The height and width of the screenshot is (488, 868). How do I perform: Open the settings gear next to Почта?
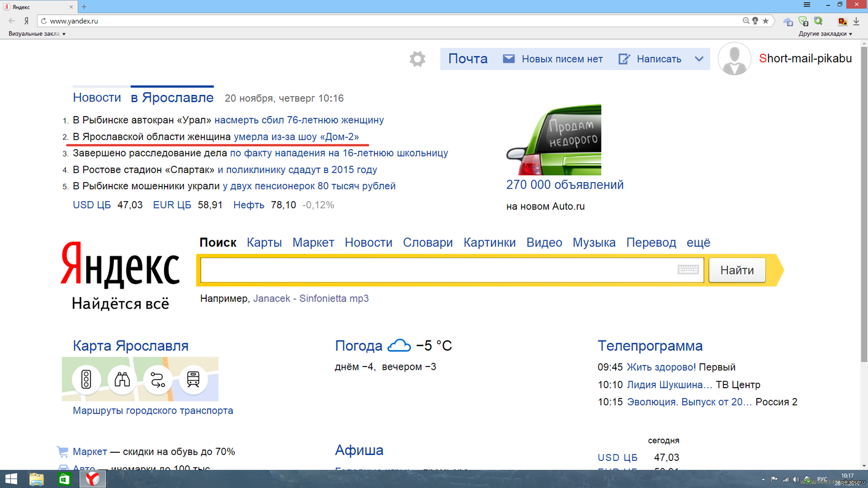click(x=417, y=59)
